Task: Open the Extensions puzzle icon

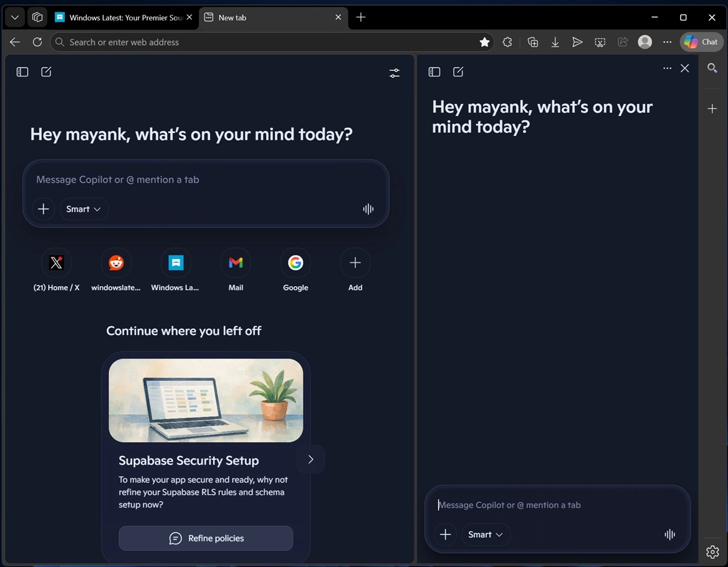Action: [507, 42]
